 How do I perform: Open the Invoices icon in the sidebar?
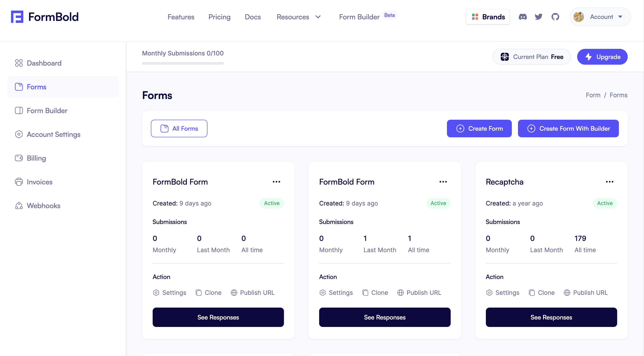point(19,182)
